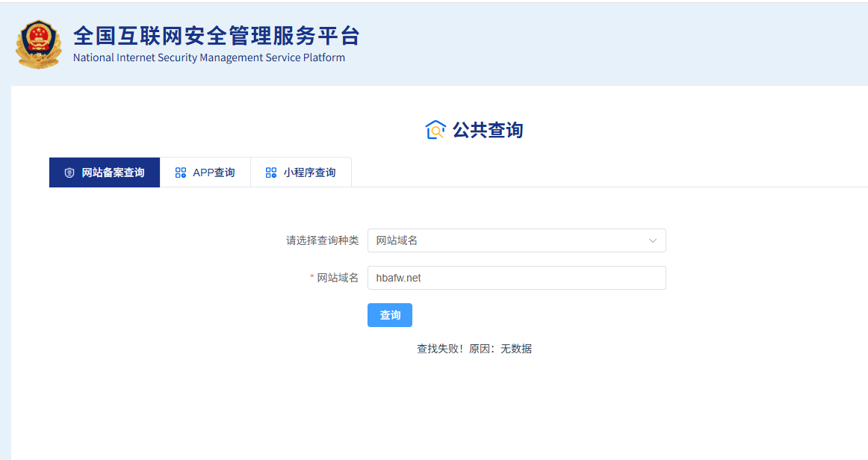868x460 pixels.
Task: Click the empty tab bar area right of 小程序查询
Action: coord(598,172)
